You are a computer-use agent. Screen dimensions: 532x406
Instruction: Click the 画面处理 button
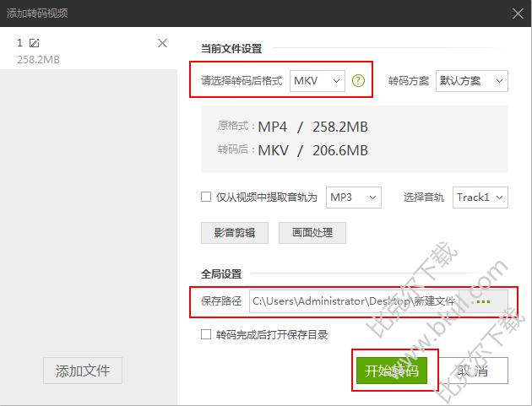click(x=312, y=233)
